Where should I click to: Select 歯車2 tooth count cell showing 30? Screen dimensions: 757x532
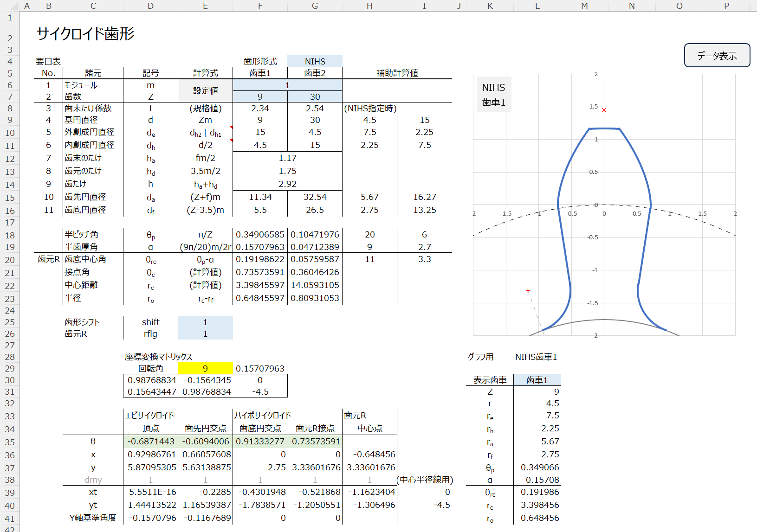coord(315,96)
